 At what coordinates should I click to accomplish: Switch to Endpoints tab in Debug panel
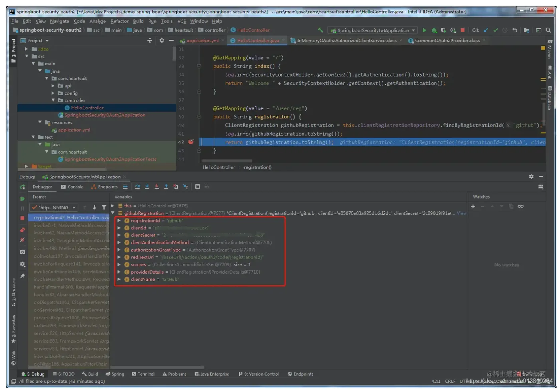pos(104,187)
